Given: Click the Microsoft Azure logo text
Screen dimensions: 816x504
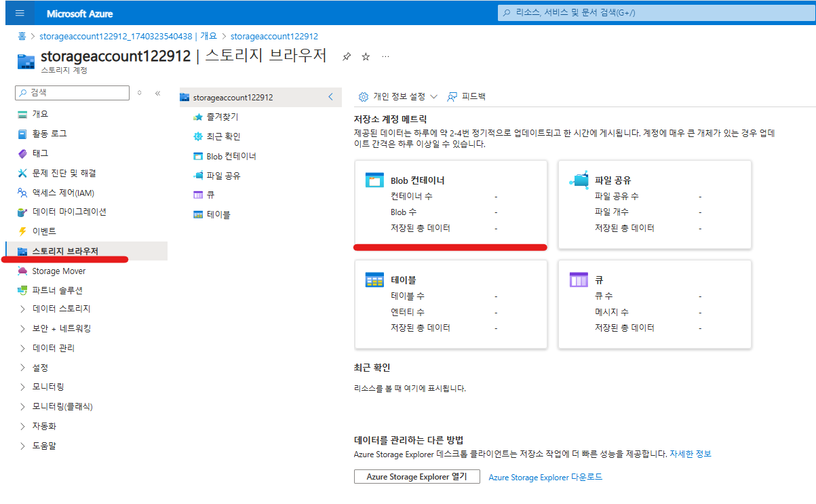Looking at the screenshot, I should point(80,14).
